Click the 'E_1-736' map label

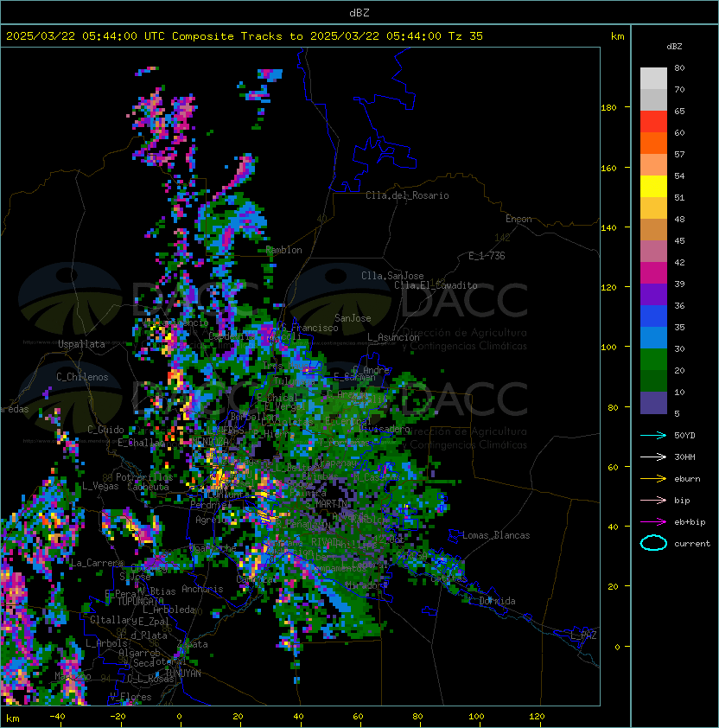click(487, 256)
